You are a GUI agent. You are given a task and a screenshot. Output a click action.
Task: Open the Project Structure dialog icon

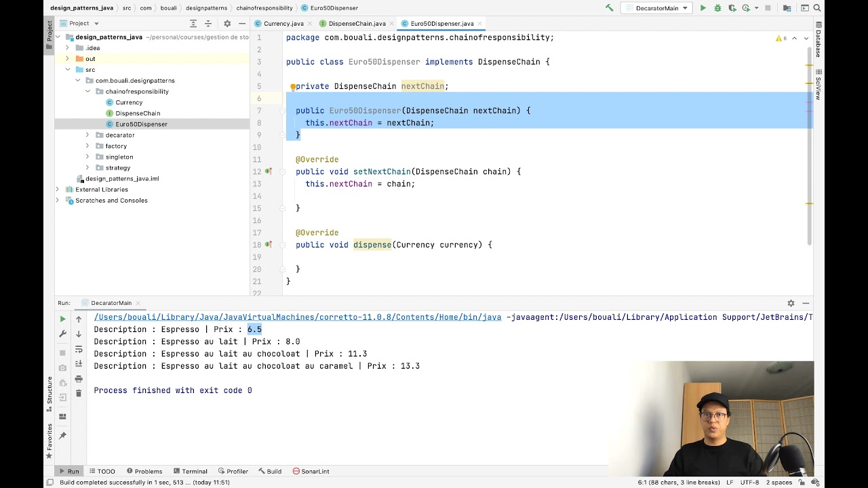coord(787,8)
